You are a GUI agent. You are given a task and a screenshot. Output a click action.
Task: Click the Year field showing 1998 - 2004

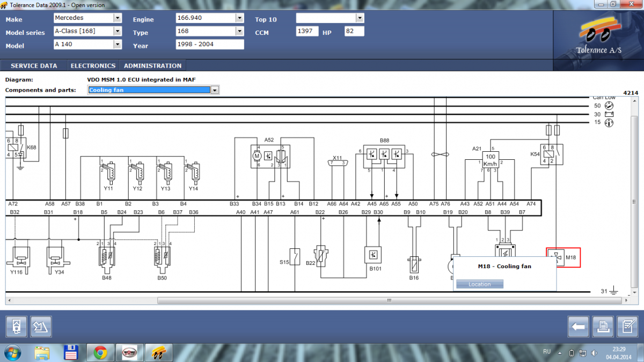tap(210, 45)
